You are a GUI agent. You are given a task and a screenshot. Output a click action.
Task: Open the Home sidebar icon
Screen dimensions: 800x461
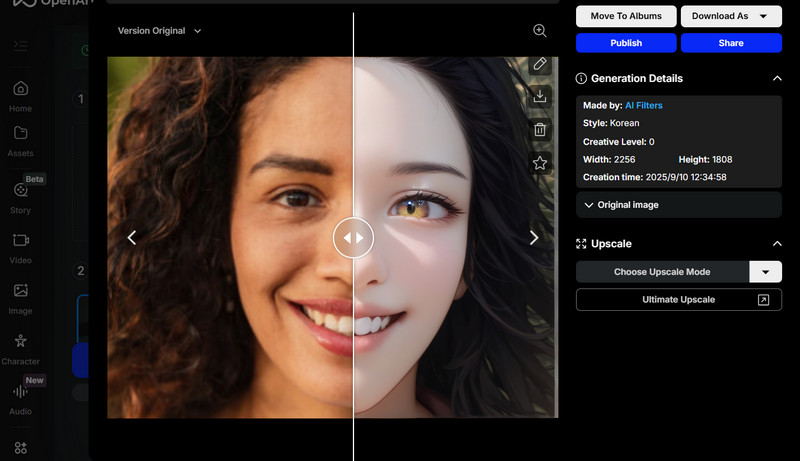click(20, 89)
